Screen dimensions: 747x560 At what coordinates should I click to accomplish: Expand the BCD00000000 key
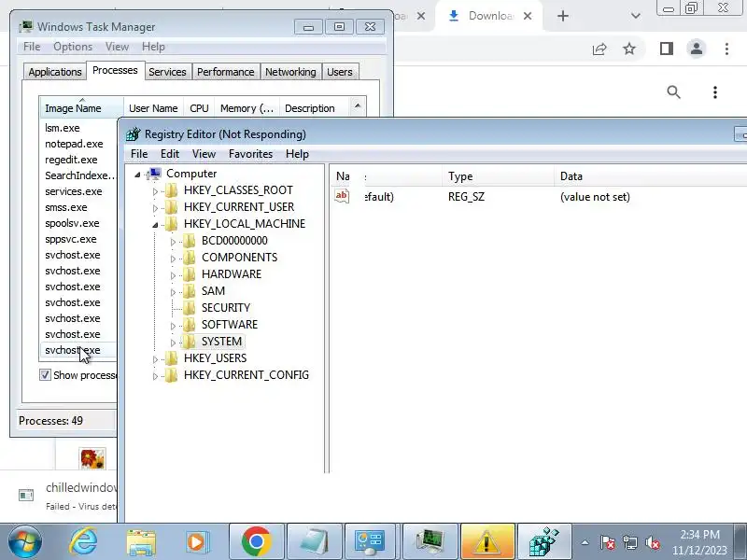tap(173, 242)
